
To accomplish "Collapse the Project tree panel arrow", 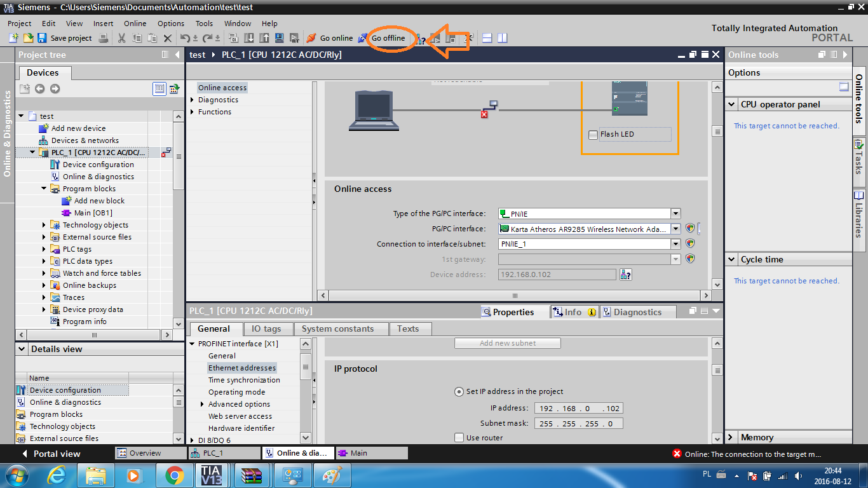I will click(x=177, y=55).
